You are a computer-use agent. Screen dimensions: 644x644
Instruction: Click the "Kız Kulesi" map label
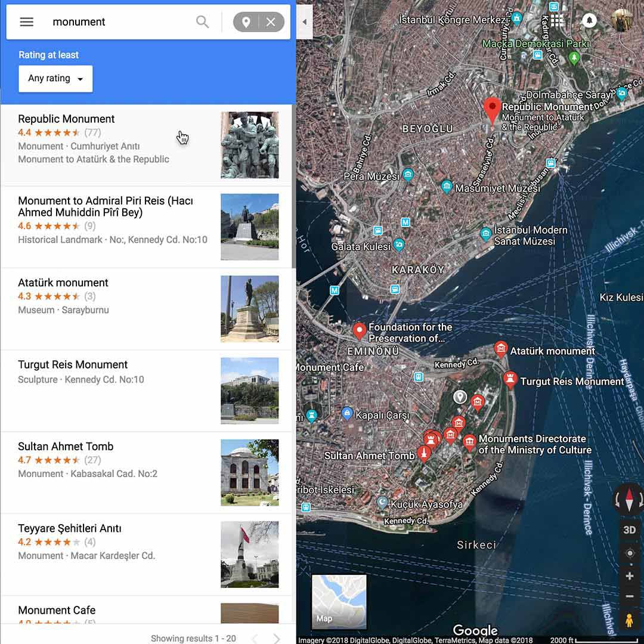[621, 298]
